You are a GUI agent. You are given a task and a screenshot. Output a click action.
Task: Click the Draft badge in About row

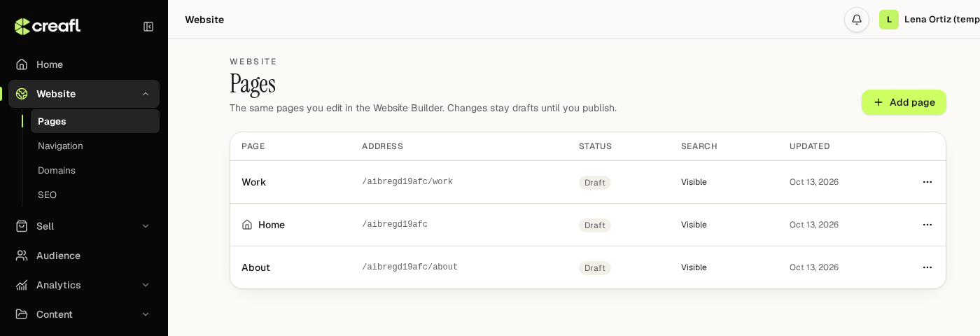(595, 268)
